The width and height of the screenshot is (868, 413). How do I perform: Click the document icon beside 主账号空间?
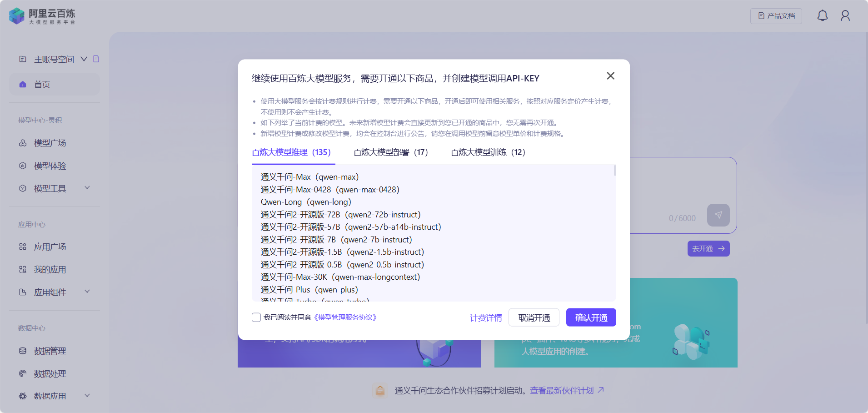point(96,59)
